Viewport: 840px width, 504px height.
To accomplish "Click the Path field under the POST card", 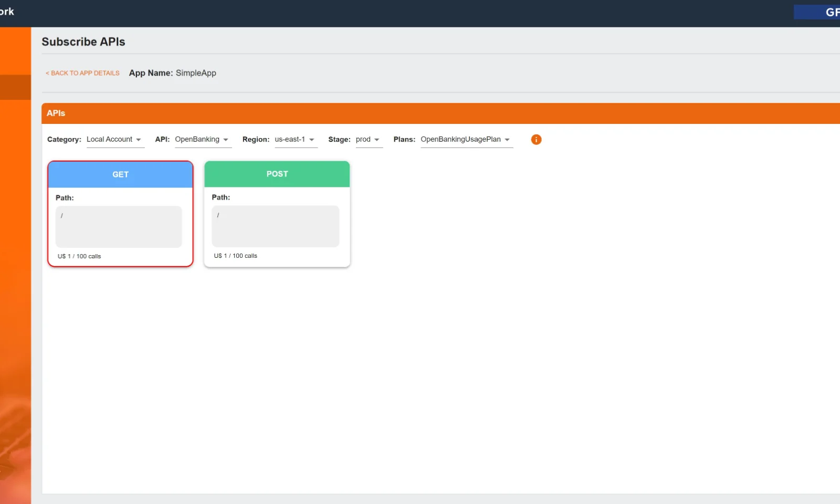I will (275, 226).
